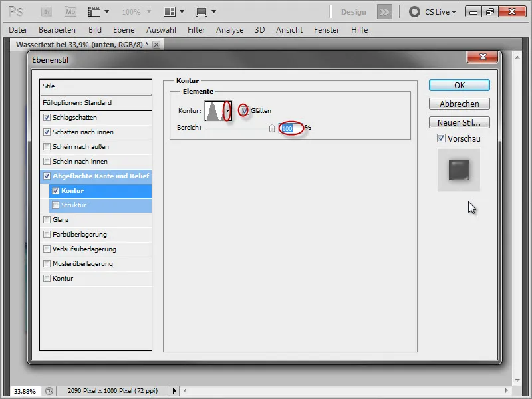Show more workspaces double-arrow icon
Screen dimensions: 532x399
(384, 12)
